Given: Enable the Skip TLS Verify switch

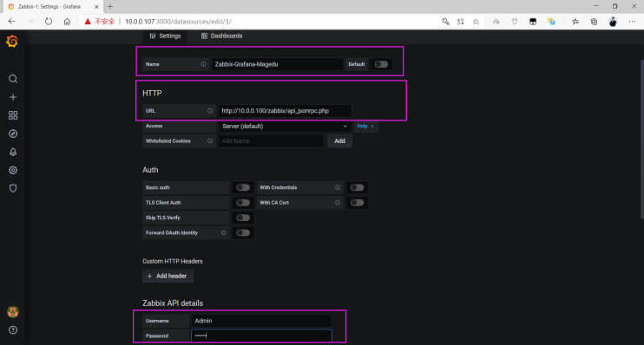Looking at the screenshot, I should tap(243, 218).
